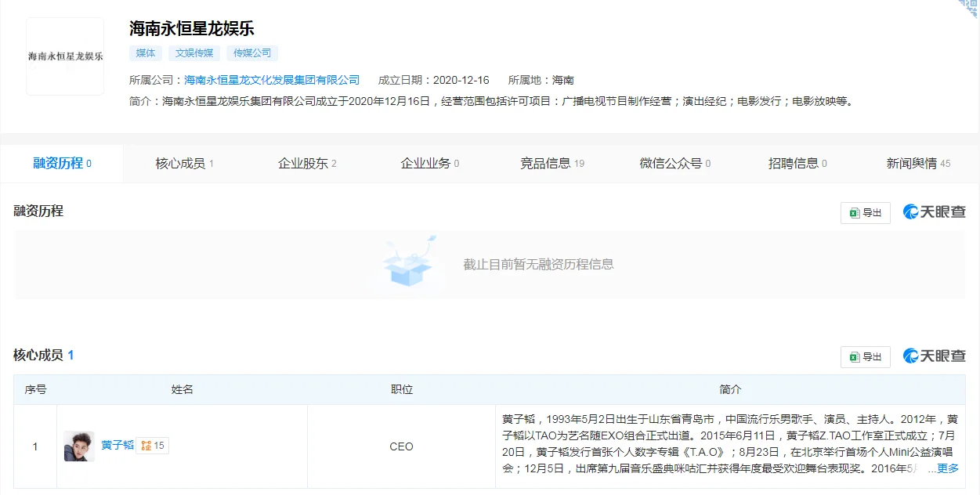
Task: Select the 媒体 tag
Action: pyautogui.click(x=146, y=53)
